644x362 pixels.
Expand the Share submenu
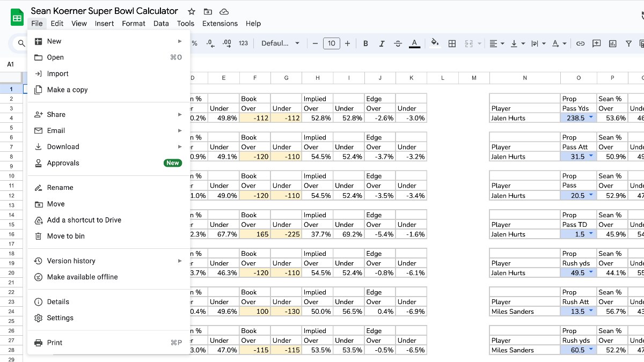click(x=109, y=114)
